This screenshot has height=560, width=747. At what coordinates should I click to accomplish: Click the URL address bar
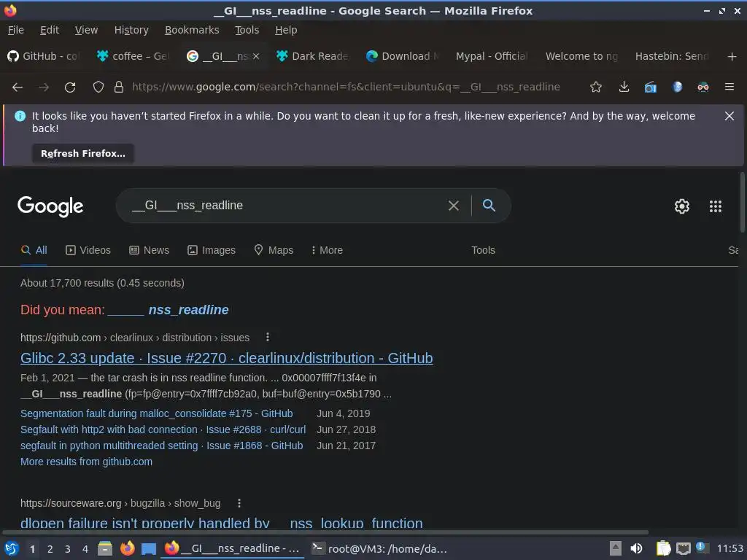pyautogui.click(x=346, y=87)
